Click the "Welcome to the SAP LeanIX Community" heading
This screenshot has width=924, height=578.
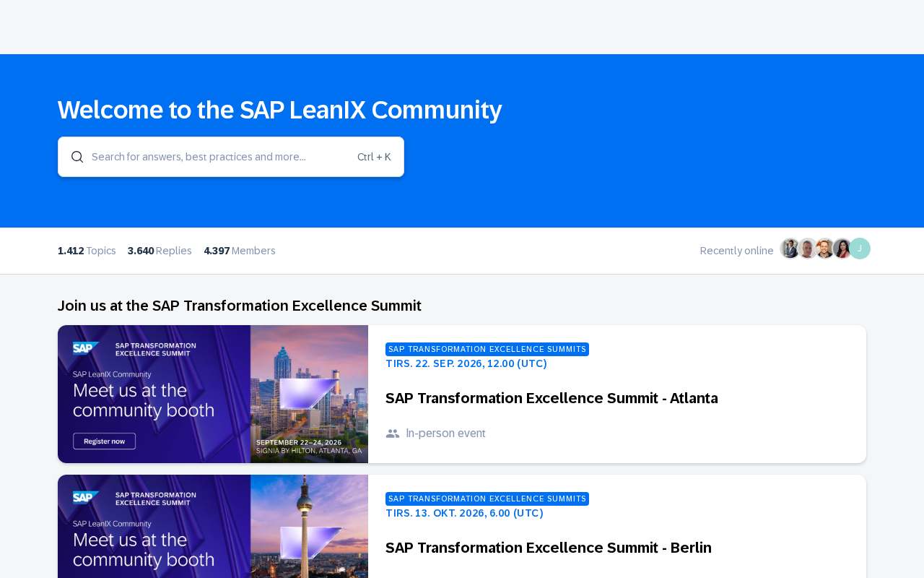[280, 110]
